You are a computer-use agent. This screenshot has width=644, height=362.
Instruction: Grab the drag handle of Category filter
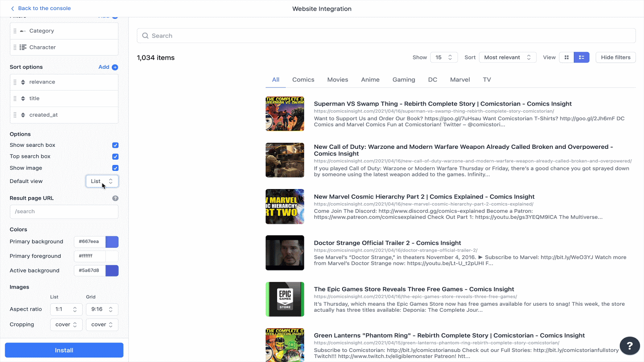pos(15,31)
